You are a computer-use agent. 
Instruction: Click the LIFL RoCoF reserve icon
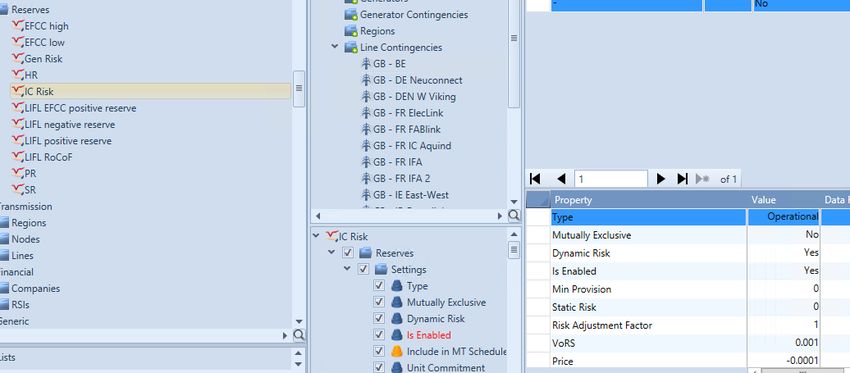point(18,157)
